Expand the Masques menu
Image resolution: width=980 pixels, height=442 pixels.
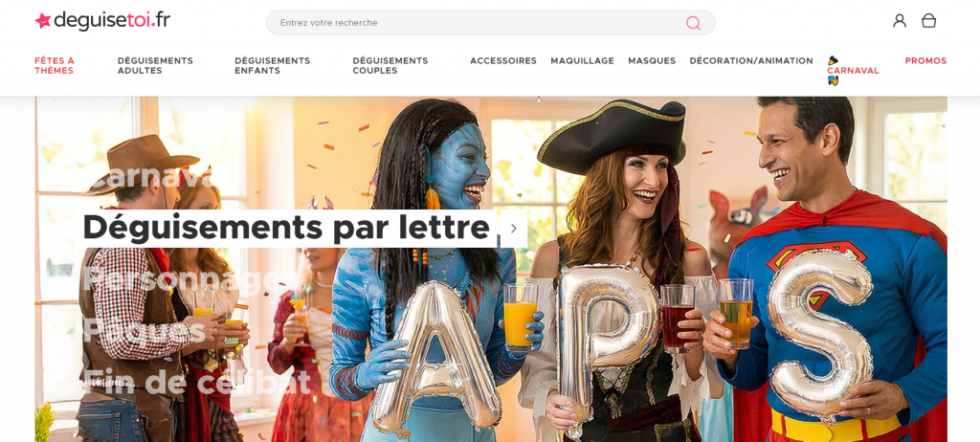[651, 60]
